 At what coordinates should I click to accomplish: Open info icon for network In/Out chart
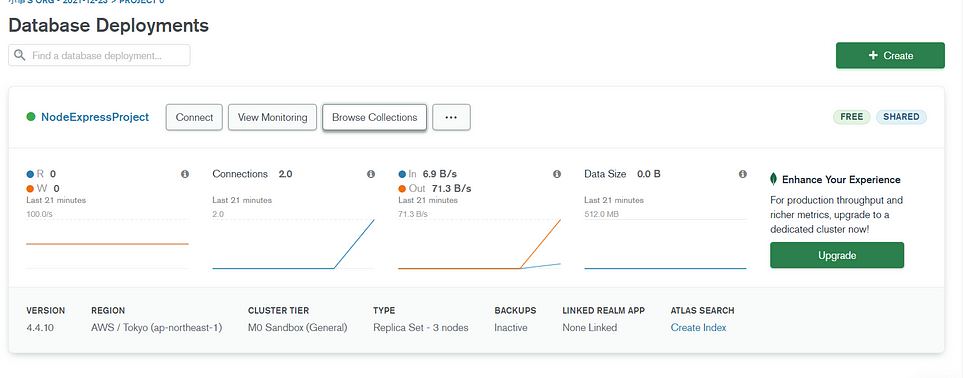[x=557, y=175]
